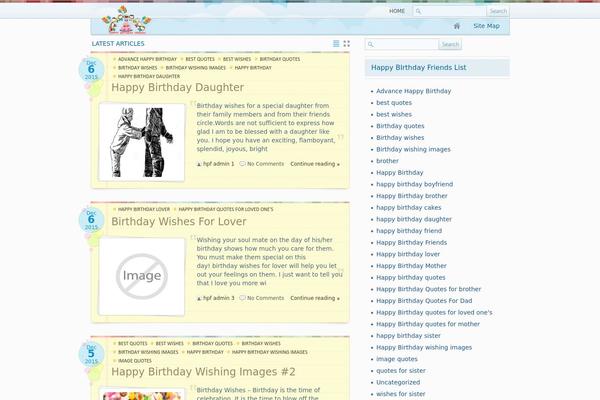Screen dimensions: 600x400
Task: Click Happy Birthday Friends List heading
Action: (418, 68)
